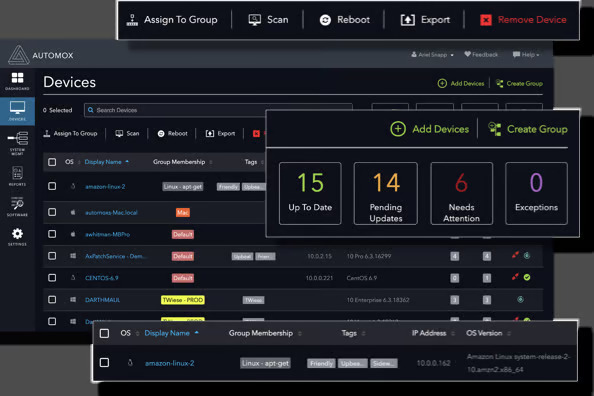594x396 pixels.
Task: Open the Help dropdown
Action: [x=526, y=55]
